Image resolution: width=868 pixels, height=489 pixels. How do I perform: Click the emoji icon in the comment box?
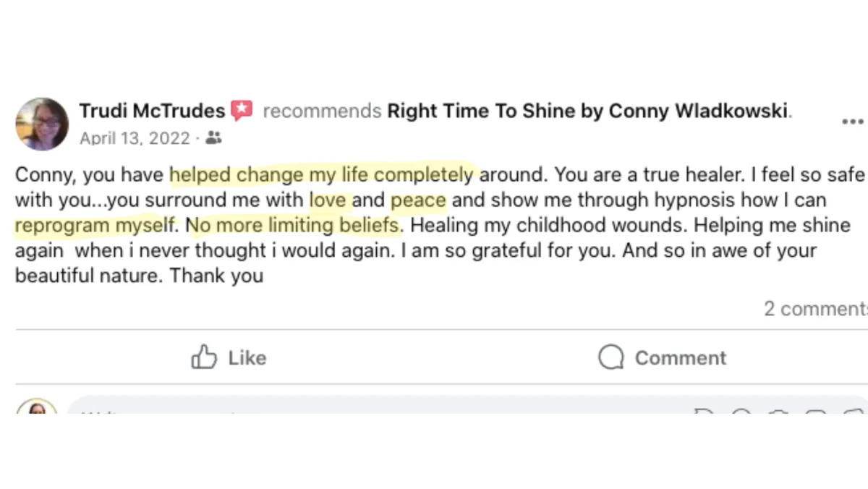pyautogui.click(x=741, y=412)
